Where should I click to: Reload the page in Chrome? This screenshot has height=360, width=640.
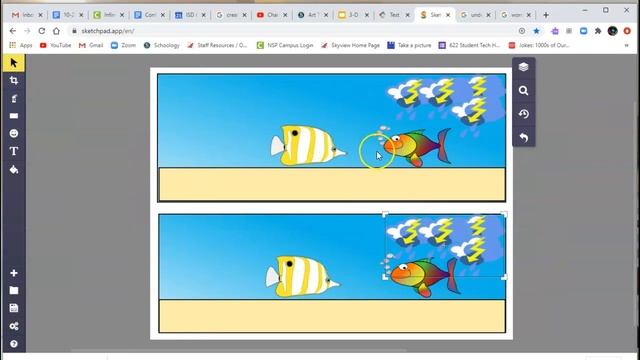tap(42, 31)
